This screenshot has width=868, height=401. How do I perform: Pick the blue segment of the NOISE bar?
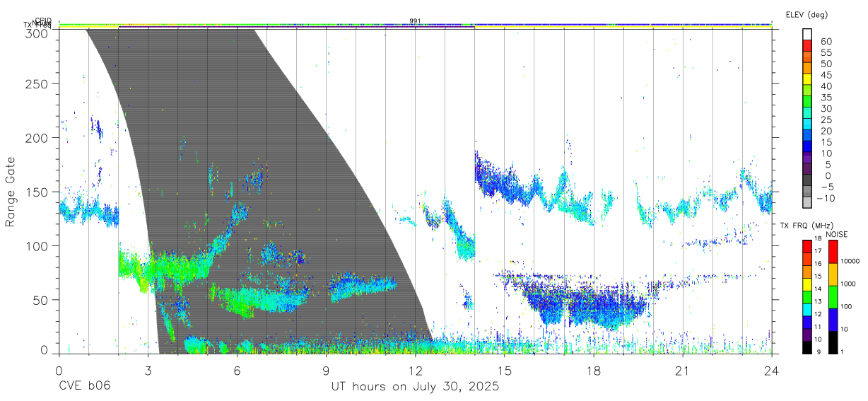coord(832,320)
